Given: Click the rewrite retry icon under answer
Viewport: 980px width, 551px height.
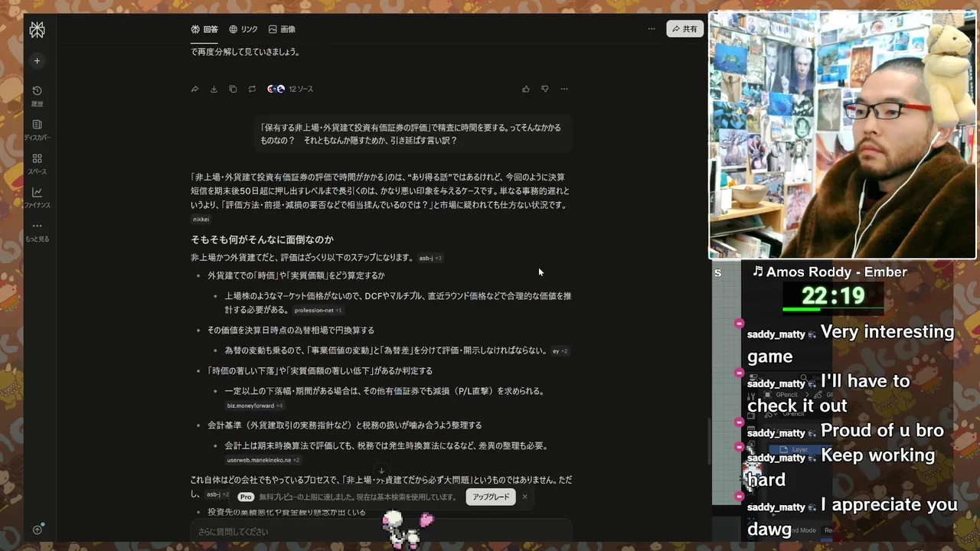Looking at the screenshot, I should 252,89.
